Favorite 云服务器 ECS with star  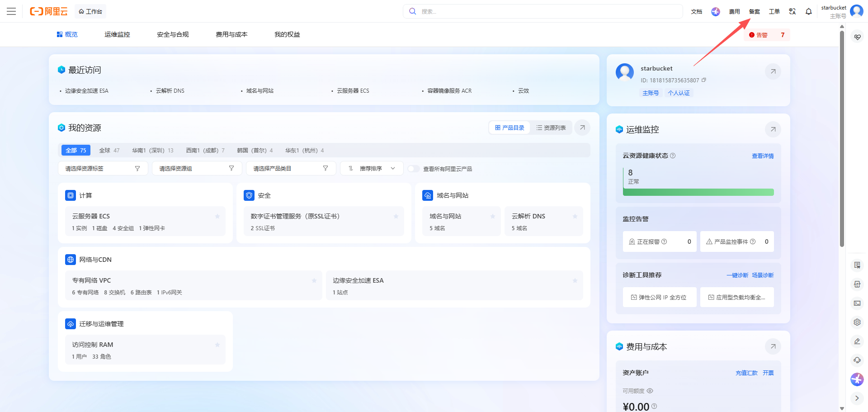(x=217, y=216)
